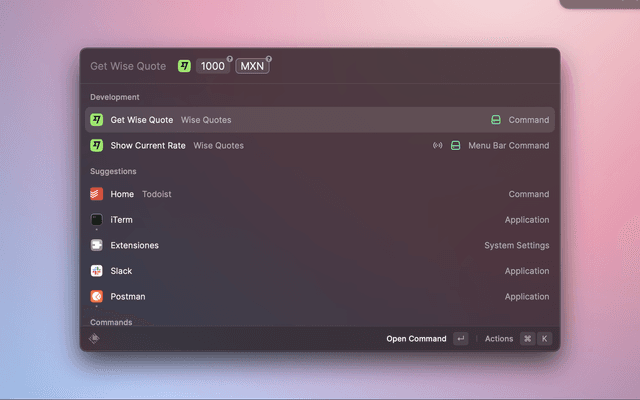Launch Slack from its icon
Viewport: 640px width, 400px height.
point(97,271)
